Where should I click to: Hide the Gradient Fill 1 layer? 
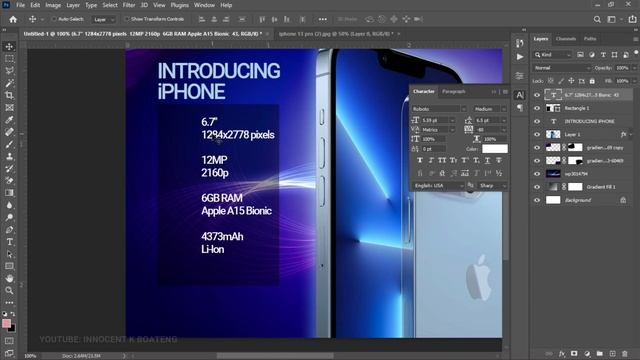[537, 187]
